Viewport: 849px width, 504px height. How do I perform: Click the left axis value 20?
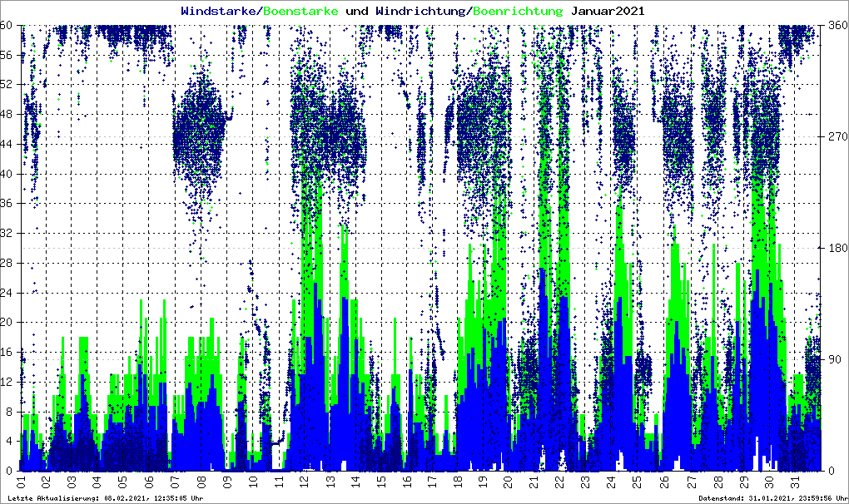pos(6,322)
